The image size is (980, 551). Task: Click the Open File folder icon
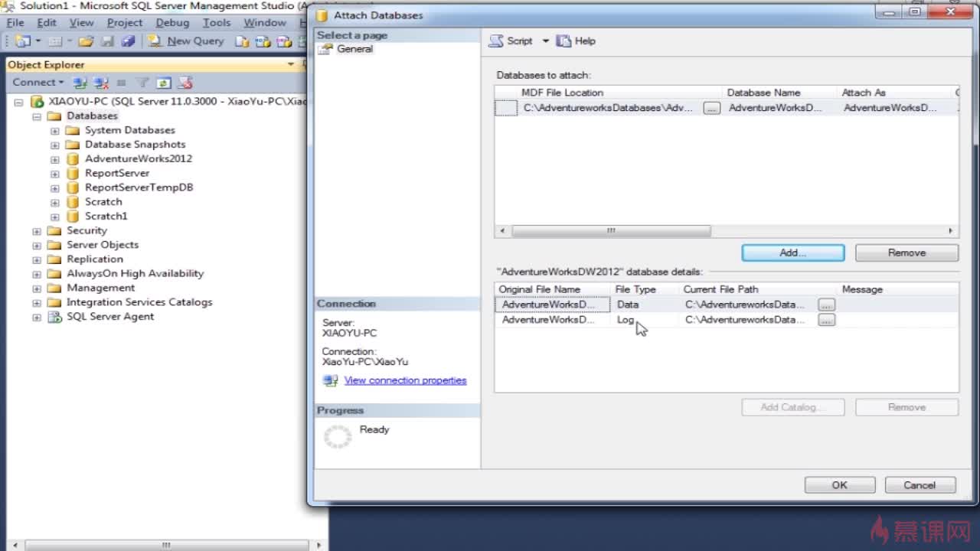[x=86, y=41]
